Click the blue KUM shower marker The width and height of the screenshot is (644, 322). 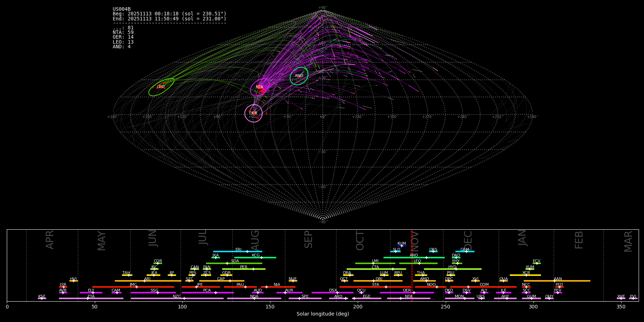tap(401, 246)
